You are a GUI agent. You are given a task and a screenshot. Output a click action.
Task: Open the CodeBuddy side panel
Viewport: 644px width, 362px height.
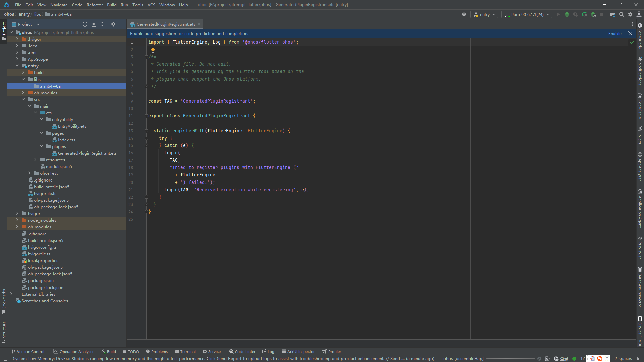(x=640, y=36)
